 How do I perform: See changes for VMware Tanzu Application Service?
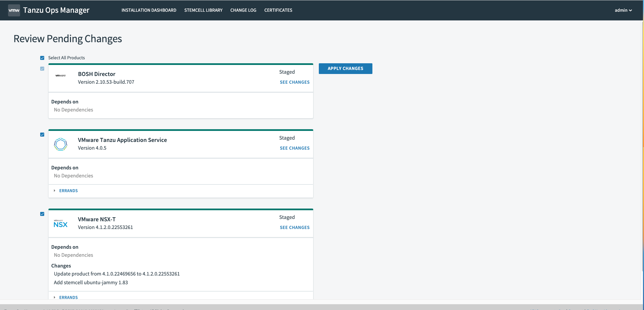(x=295, y=148)
